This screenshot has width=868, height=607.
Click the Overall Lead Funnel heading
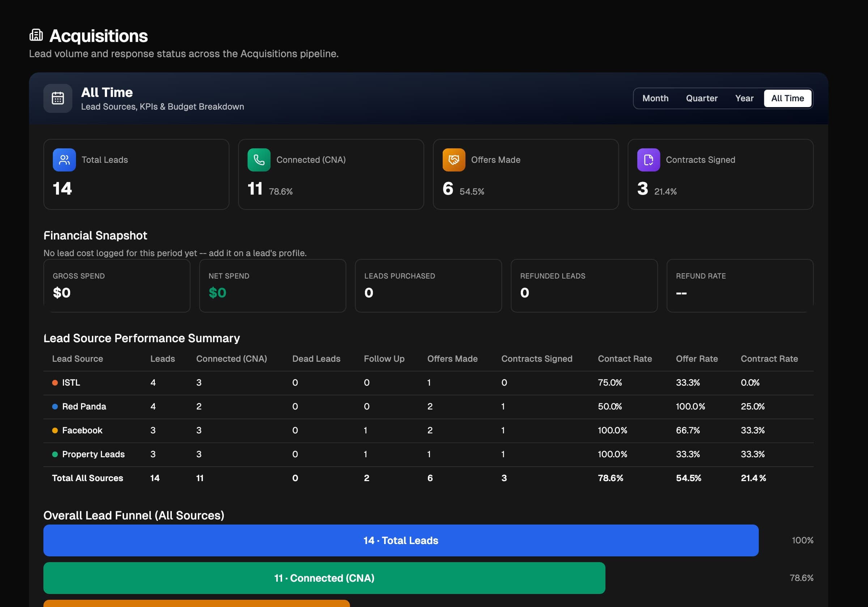point(134,515)
